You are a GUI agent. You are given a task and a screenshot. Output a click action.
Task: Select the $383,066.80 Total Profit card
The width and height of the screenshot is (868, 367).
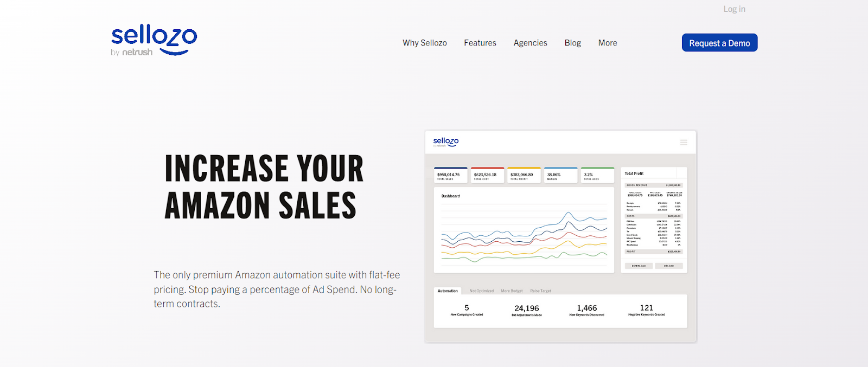point(524,175)
